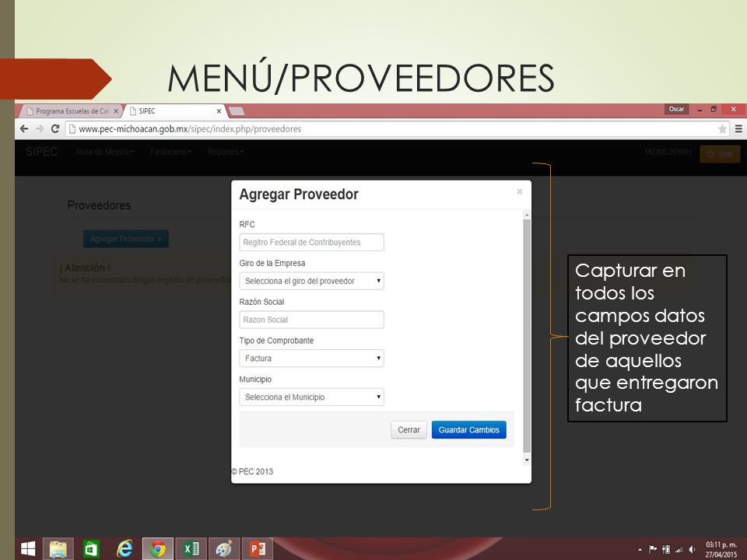
Task: Show hidden system tray icons arrow
Action: pos(640,550)
